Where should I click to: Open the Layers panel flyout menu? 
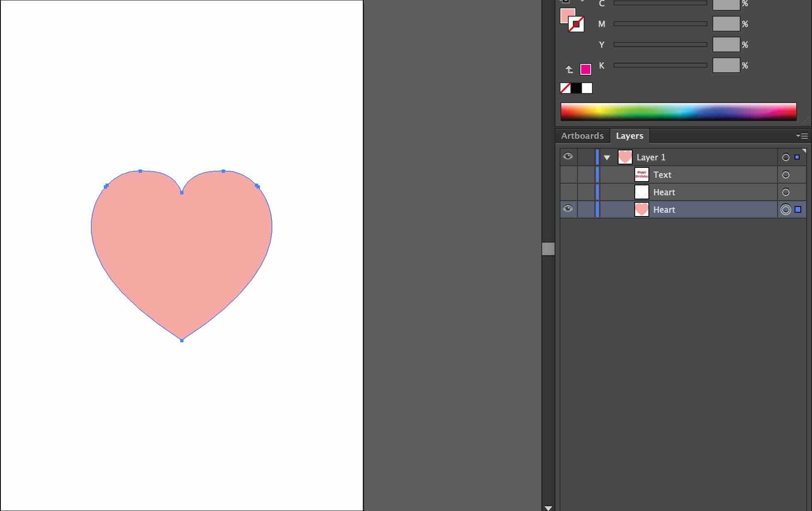802,136
